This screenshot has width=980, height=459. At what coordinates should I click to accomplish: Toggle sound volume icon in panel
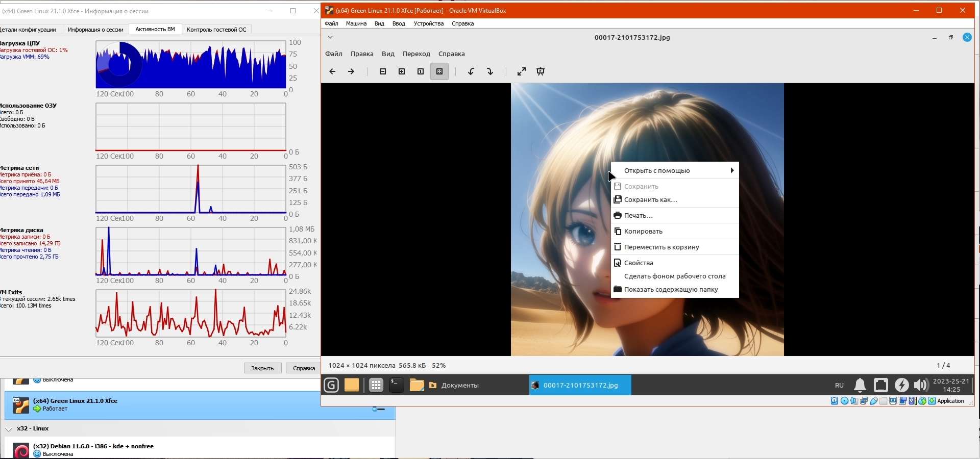click(x=921, y=385)
